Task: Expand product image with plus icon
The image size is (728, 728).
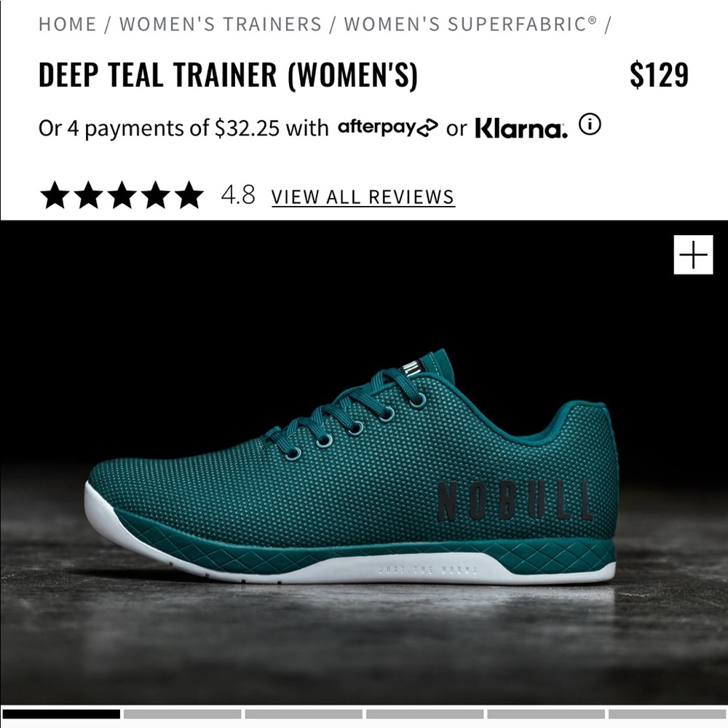Action: coord(693,254)
